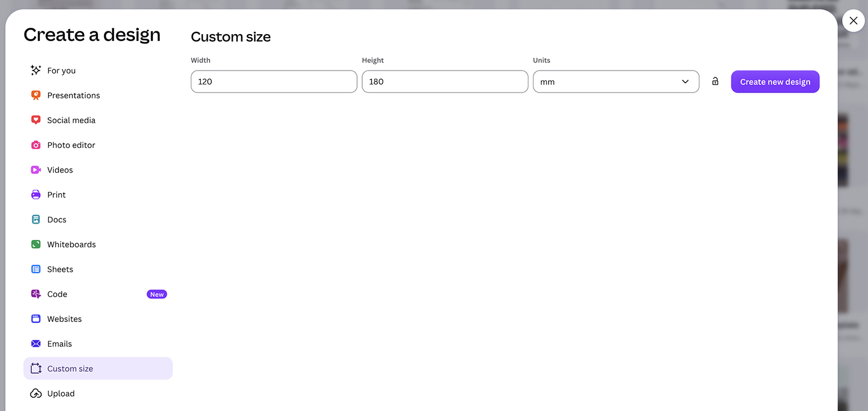Select the Docs category
868x411 pixels.
(x=98, y=220)
